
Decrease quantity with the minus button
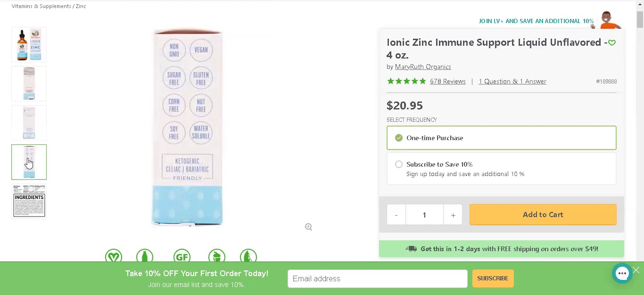click(x=396, y=215)
